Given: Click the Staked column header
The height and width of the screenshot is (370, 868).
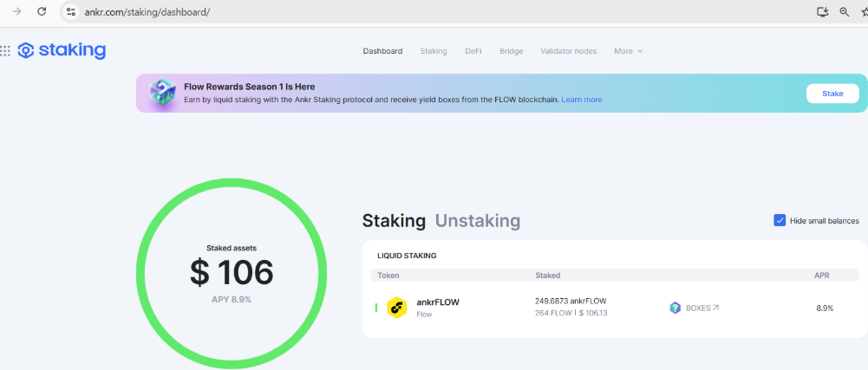Looking at the screenshot, I should click(x=547, y=275).
